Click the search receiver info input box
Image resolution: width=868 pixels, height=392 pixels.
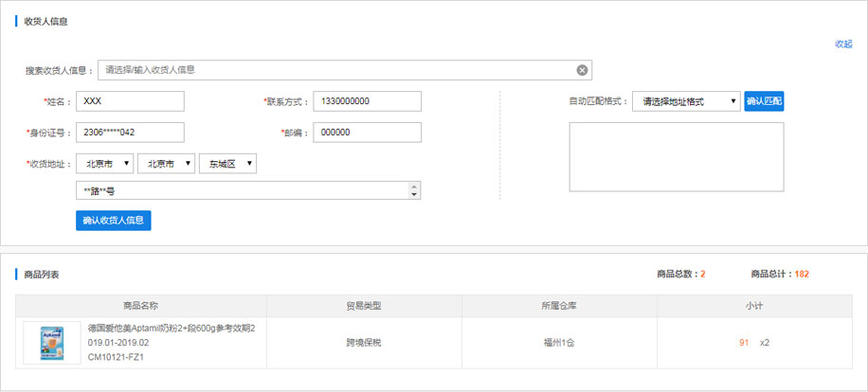(x=336, y=70)
